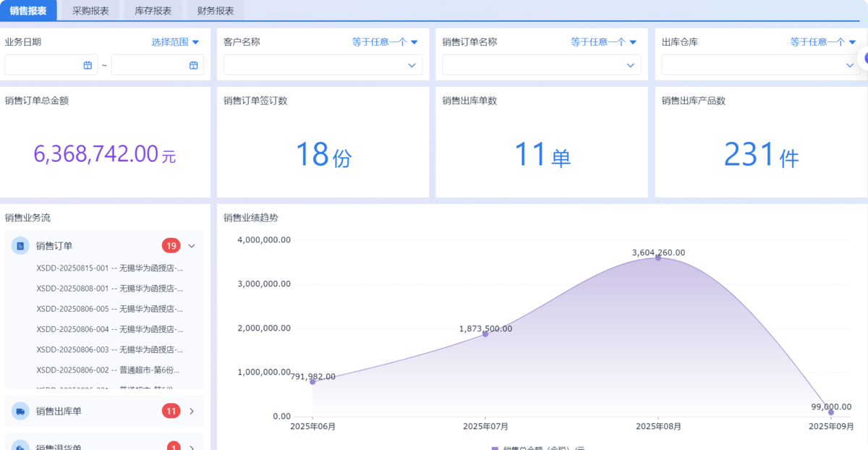Screen dimensions: 868x450
Task: Click the 18份 signed orders figure
Action: (x=323, y=154)
